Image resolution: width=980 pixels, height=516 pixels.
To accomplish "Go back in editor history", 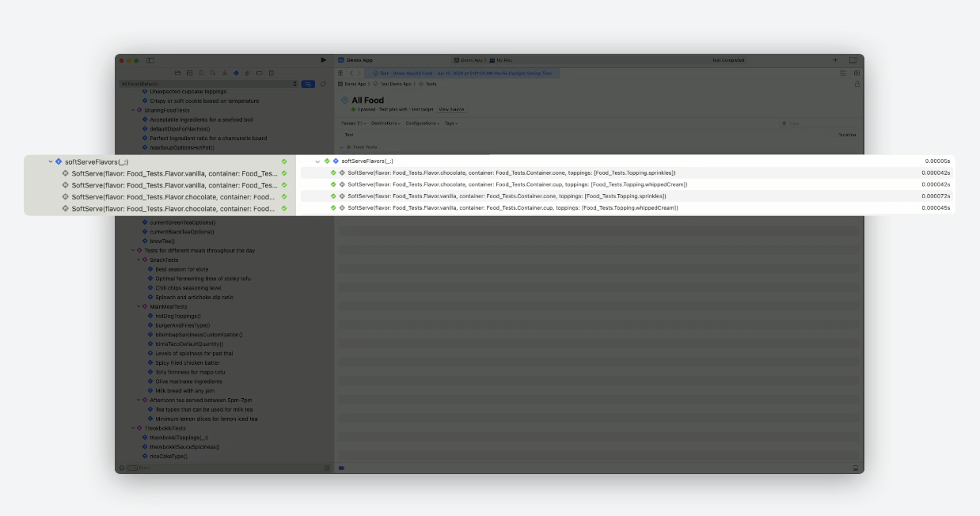I will tap(351, 73).
